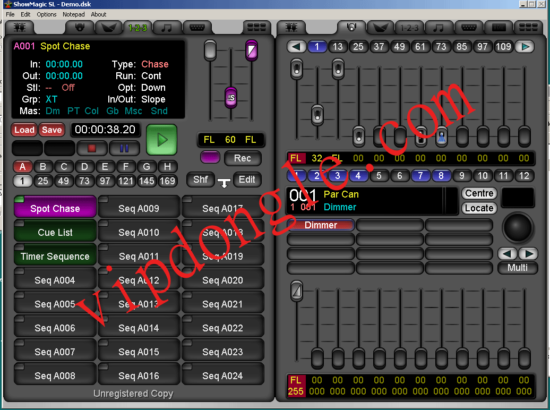
Task: Open the Options menu
Action: pyautogui.click(x=47, y=14)
